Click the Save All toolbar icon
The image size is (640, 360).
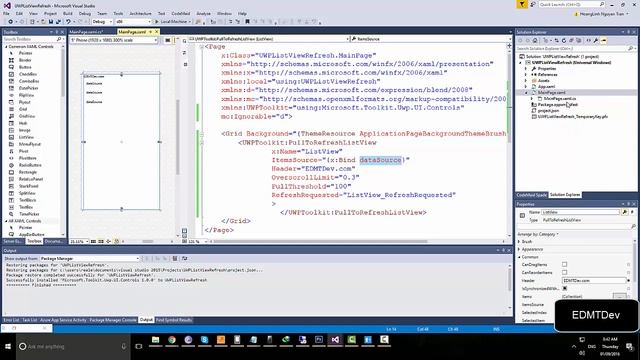point(58,22)
